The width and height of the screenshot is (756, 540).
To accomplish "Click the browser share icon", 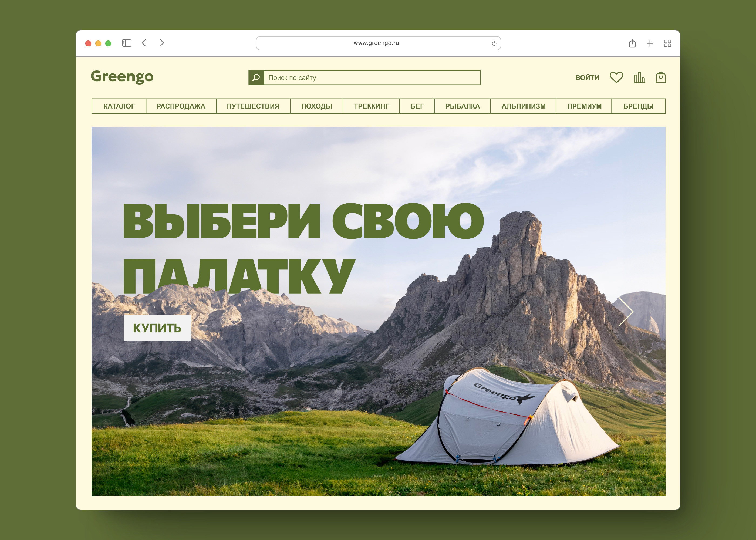I will click(x=632, y=43).
